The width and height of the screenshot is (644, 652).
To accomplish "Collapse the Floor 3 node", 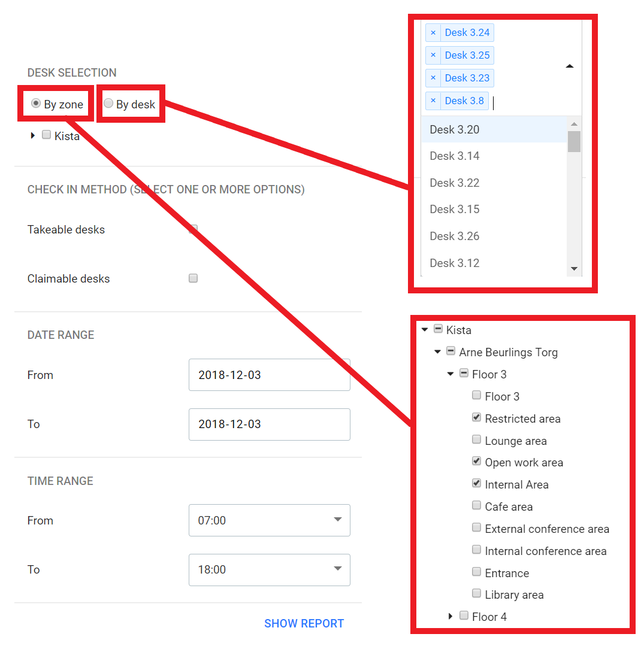I will click(x=450, y=374).
